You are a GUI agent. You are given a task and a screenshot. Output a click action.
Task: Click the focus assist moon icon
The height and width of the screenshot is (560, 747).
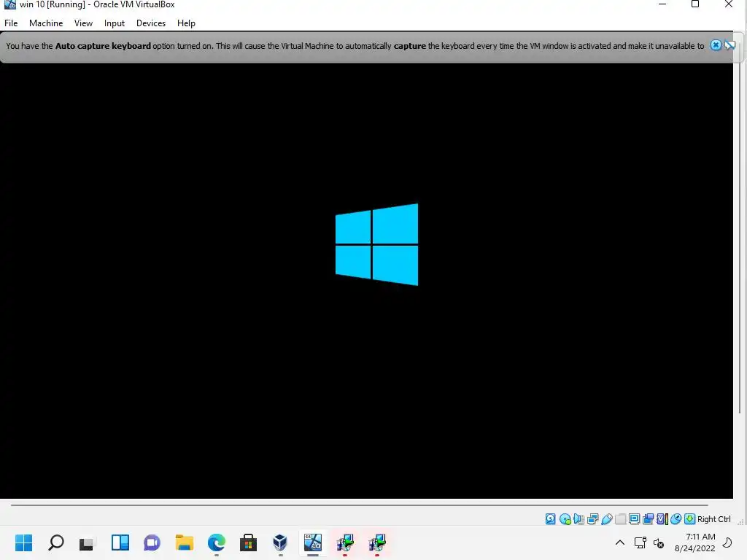pos(727,542)
